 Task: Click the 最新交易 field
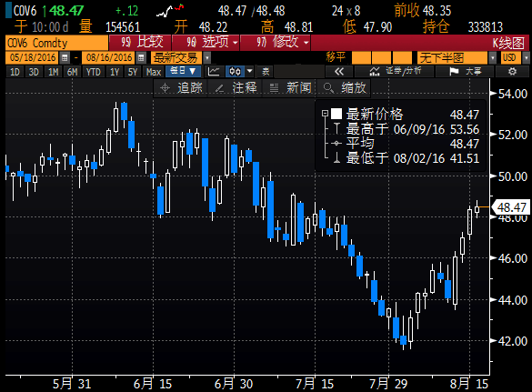pyautogui.click(x=176, y=57)
